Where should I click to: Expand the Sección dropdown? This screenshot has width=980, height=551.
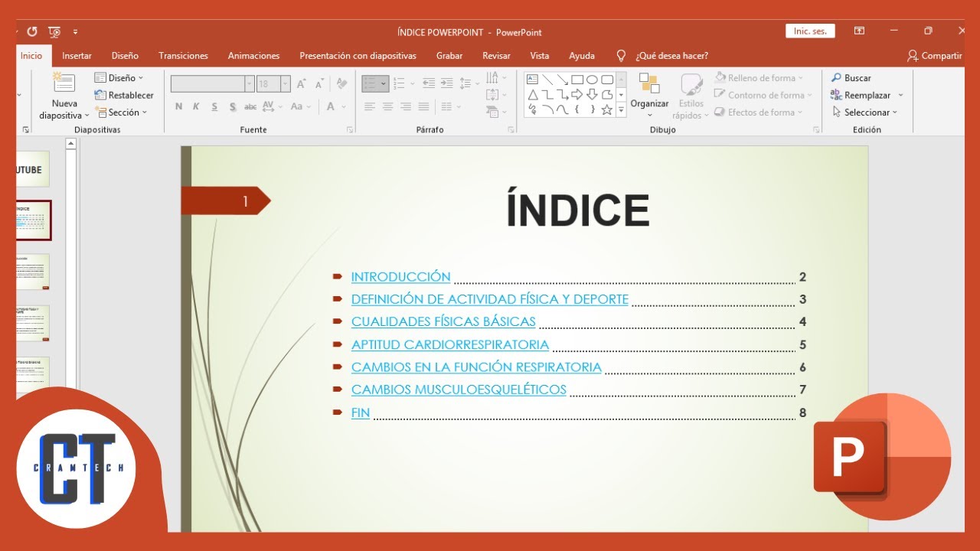point(143,112)
